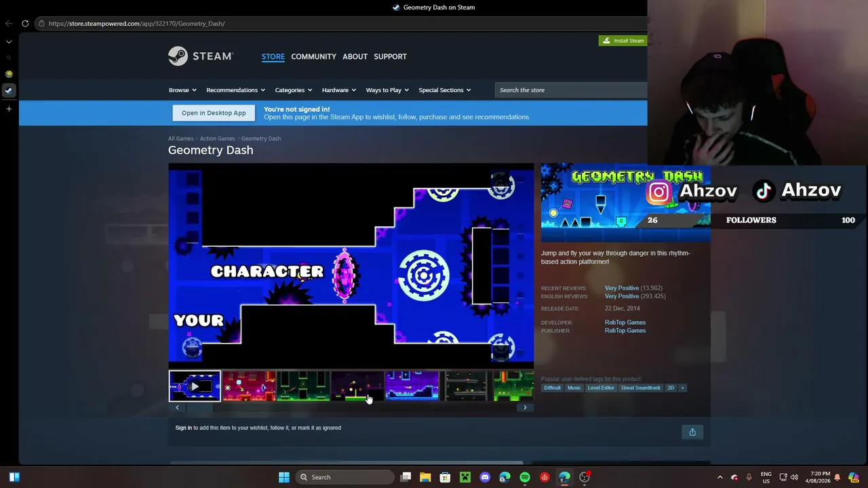868x488 pixels.
Task: Open the Windows Start menu
Action: 284,477
